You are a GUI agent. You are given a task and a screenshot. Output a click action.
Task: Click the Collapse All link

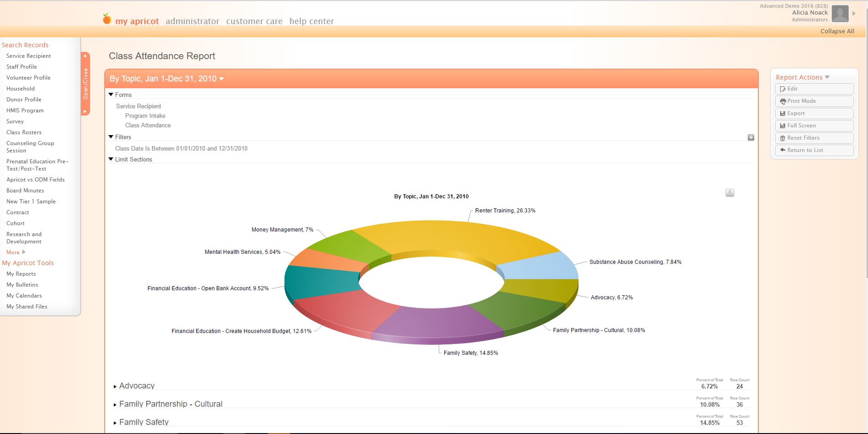point(837,31)
